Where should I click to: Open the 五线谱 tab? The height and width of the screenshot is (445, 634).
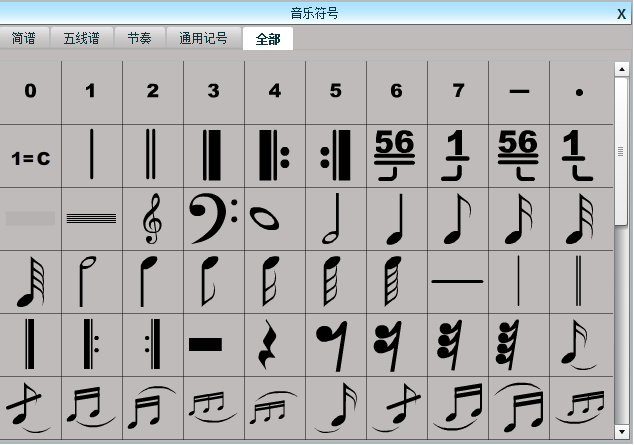(81, 39)
